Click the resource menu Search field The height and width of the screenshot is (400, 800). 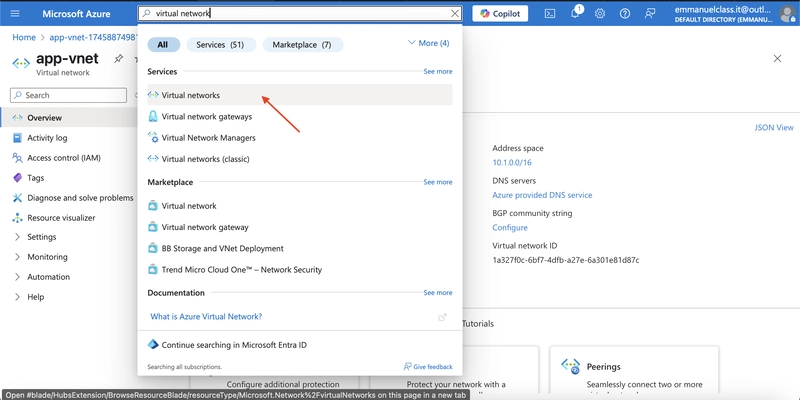point(68,95)
